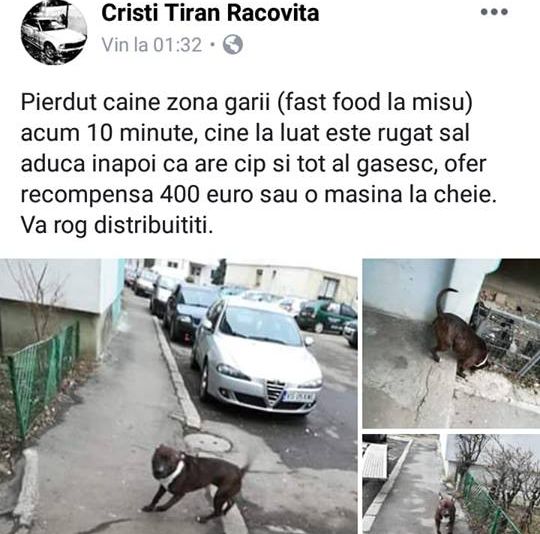
Task: Click the globe public audience icon
Action: (x=232, y=44)
